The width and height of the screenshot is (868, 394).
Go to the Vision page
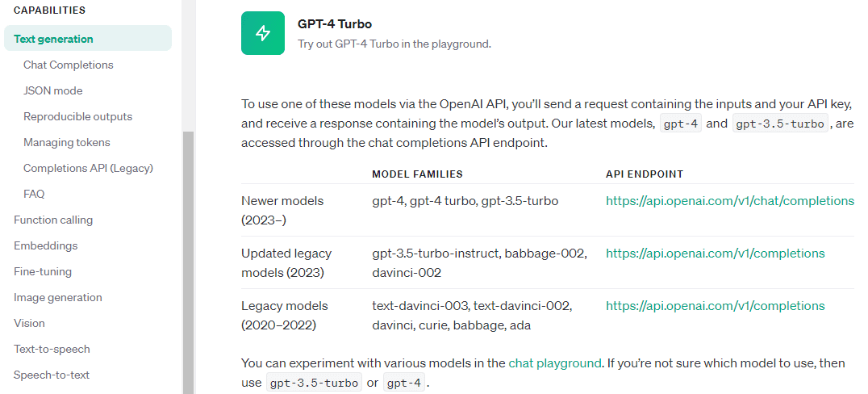(29, 323)
